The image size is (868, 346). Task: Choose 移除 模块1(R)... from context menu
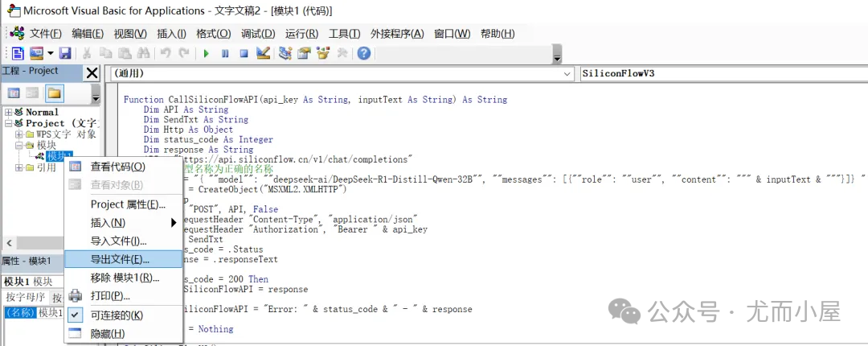click(x=124, y=278)
